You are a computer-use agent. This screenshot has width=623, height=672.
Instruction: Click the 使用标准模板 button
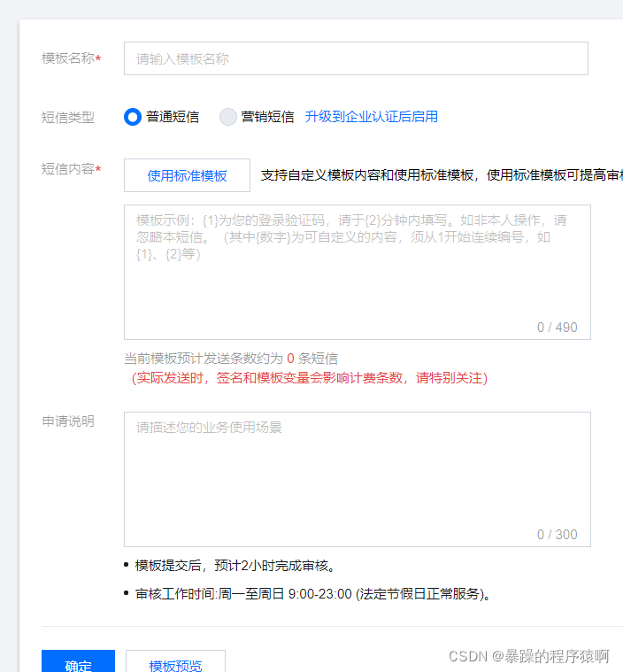187,175
